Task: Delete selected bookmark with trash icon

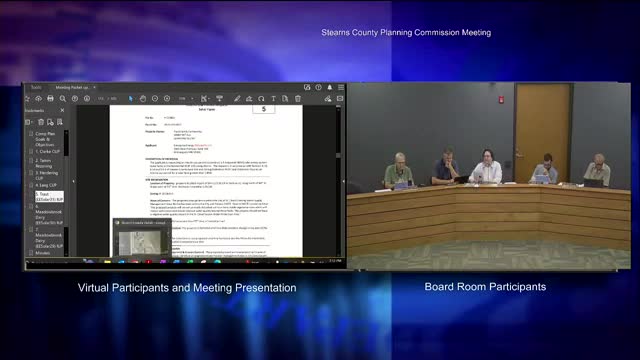Action: point(41,122)
